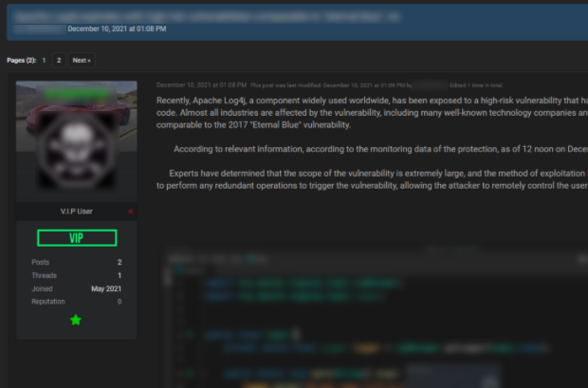
Task: Click the Next pagination button
Action: point(82,61)
